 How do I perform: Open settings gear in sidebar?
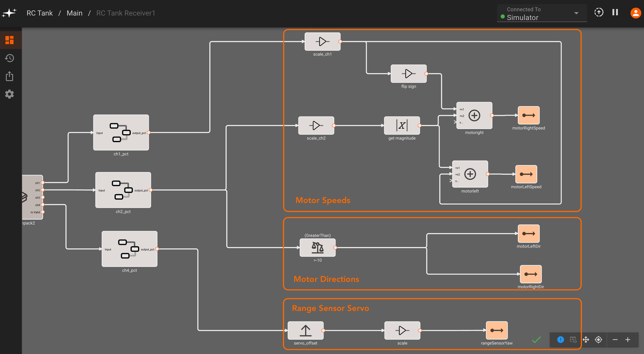[10, 94]
